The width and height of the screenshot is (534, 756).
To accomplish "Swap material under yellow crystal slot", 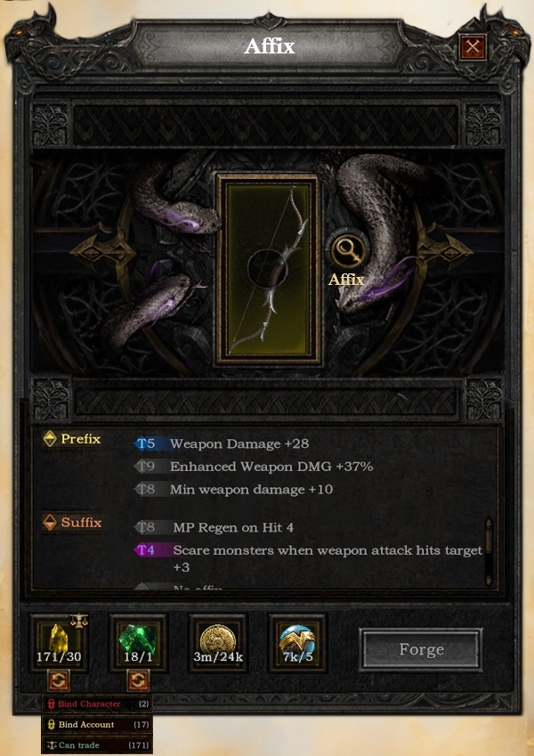I will click(59, 681).
